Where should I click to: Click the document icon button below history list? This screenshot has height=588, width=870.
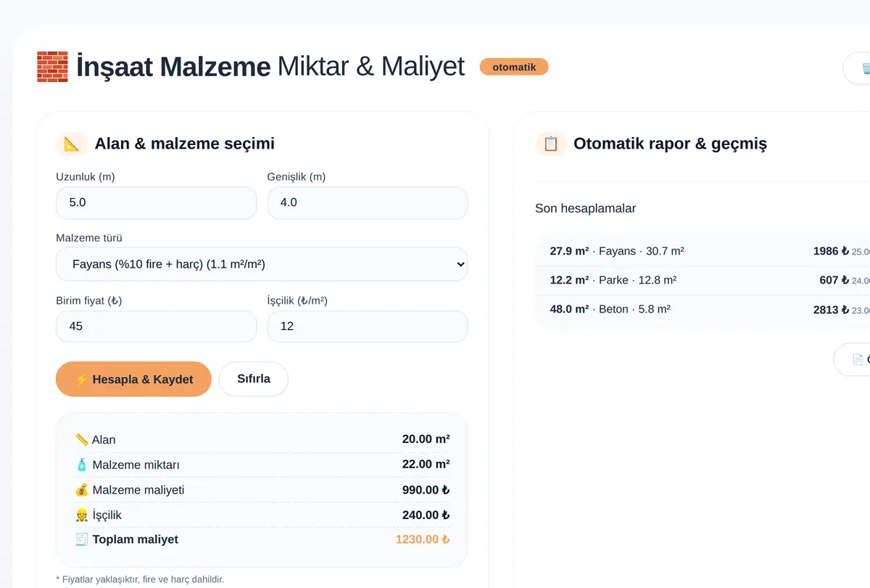[x=853, y=360]
